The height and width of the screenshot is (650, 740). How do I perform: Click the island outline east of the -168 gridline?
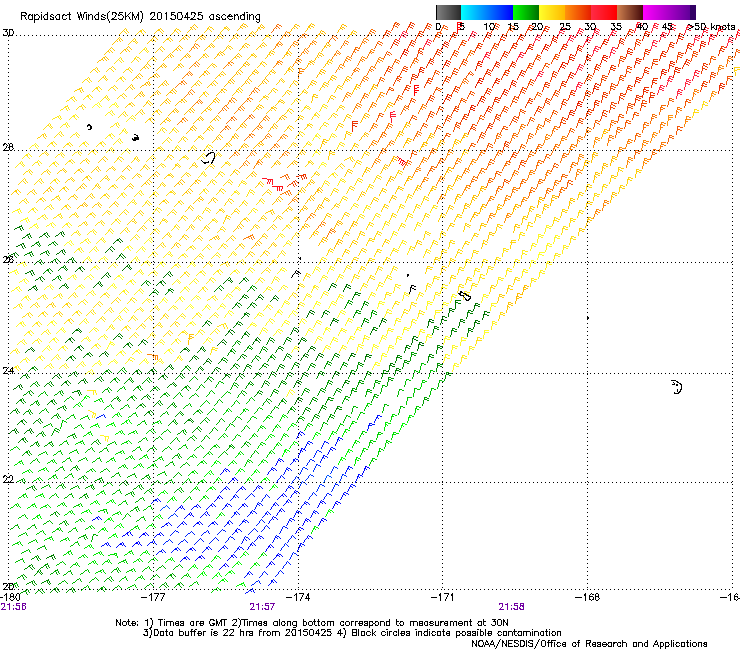point(677,387)
